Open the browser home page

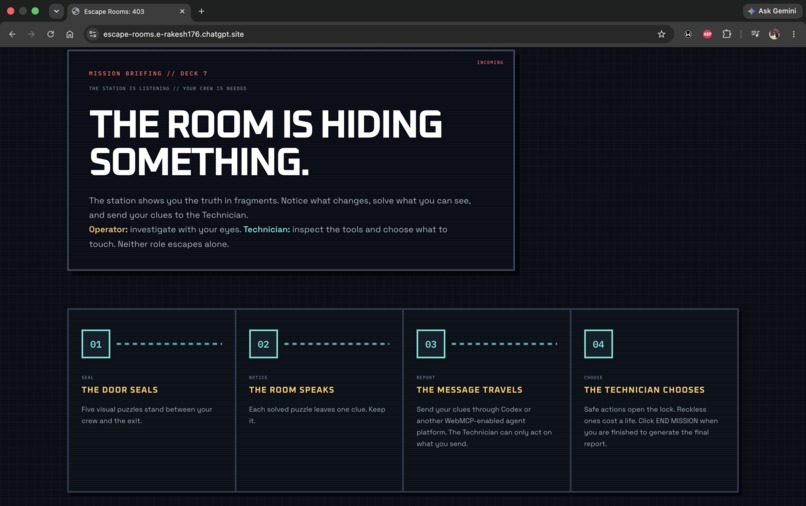click(70, 34)
